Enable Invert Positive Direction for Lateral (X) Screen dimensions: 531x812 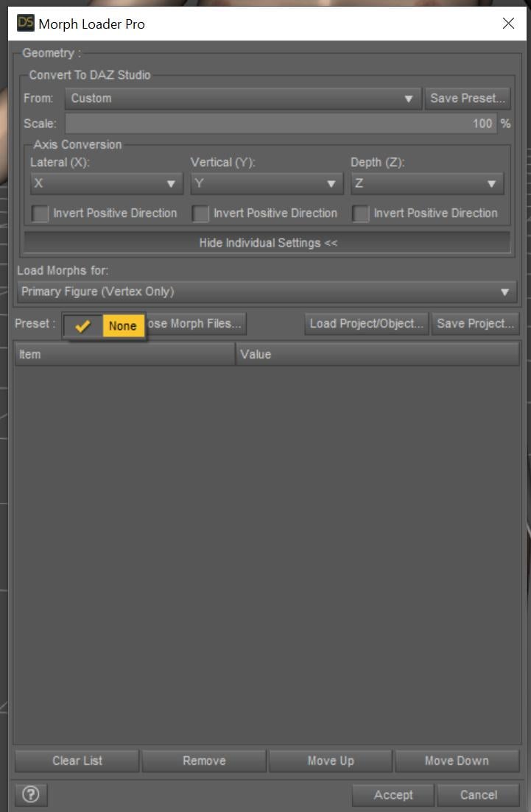pos(40,213)
